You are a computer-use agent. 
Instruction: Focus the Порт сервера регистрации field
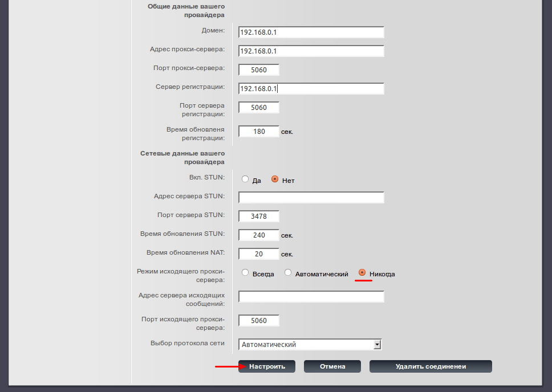pos(259,108)
